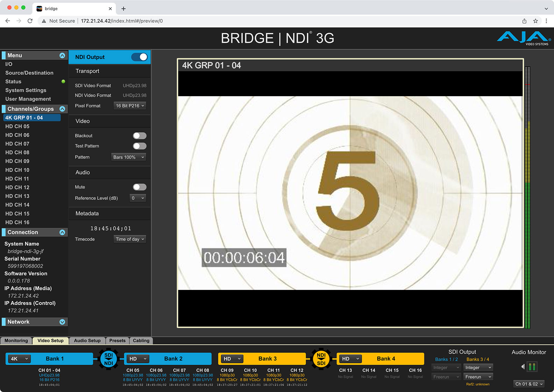Viewport: 554px width, 392px height.
Task: Click the Audio Monitor speaker icon
Action: tap(523, 366)
